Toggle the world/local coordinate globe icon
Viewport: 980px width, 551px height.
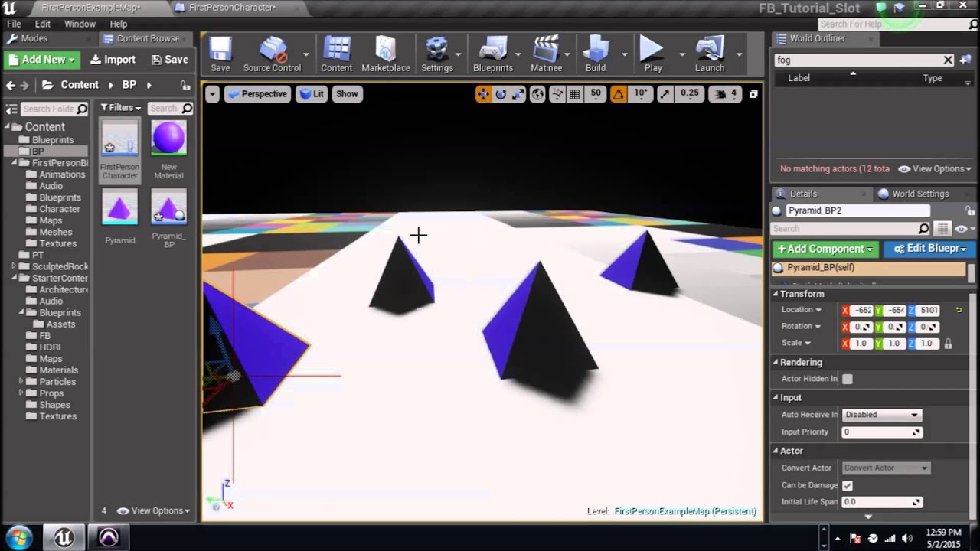click(537, 94)
